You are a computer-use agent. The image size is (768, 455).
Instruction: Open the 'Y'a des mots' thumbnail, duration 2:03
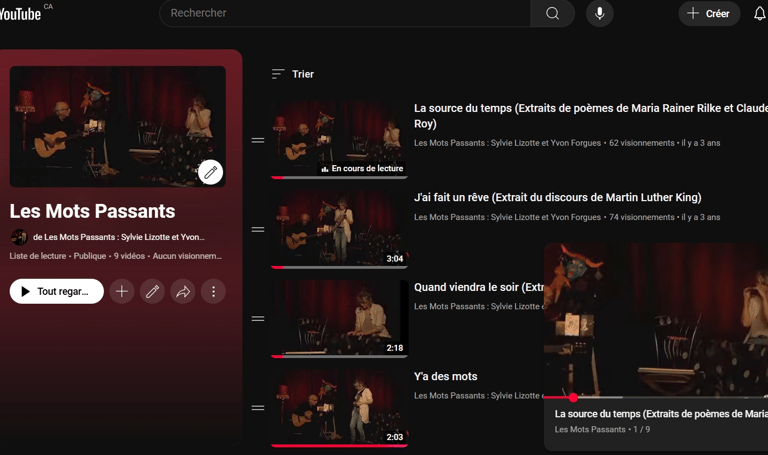339,407
